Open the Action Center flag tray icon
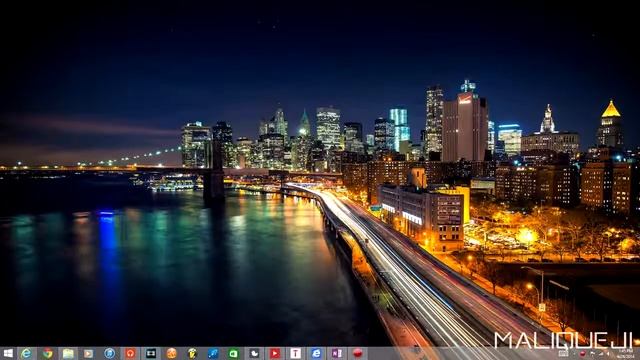Viewport: 640px width, 360px height. click(593, 353)
